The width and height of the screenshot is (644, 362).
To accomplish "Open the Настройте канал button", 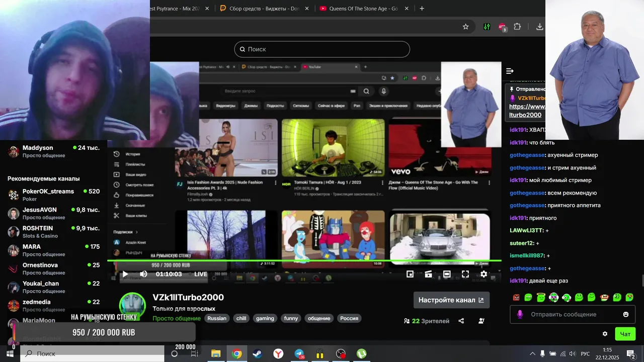I will point(451,300).
